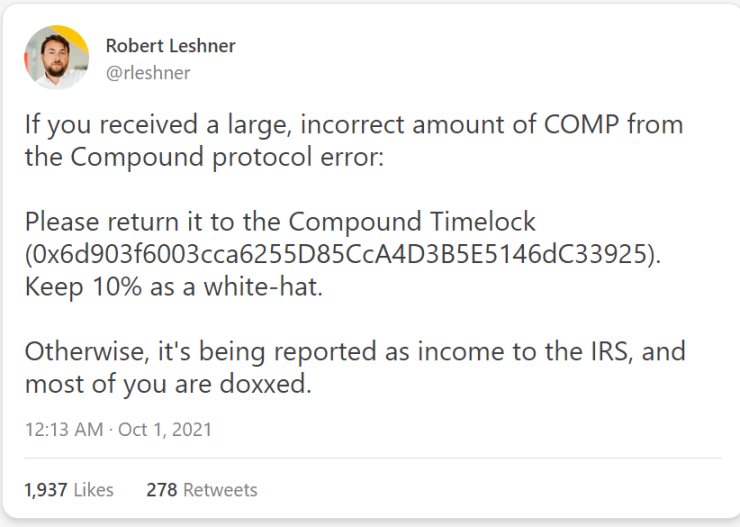
Task: Click the Oct 1, 2021 date
Action: tap(165, 430)
